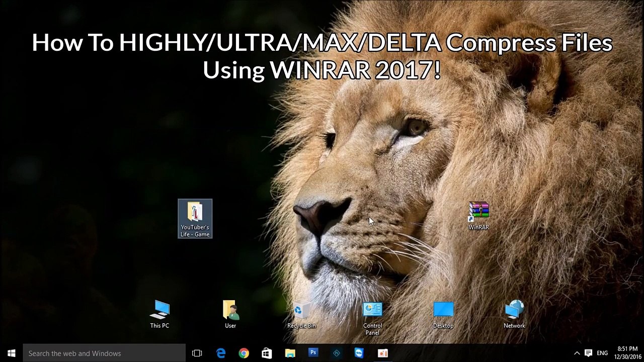Open File Explorer from the taskbar
Viewport: 644px width, 362px height.
[290, 353]
